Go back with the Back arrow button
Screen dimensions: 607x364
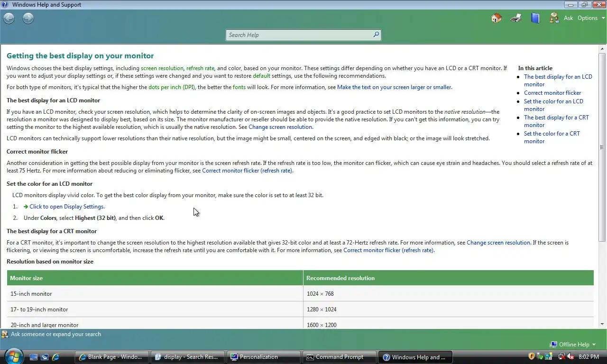(9, 18)
